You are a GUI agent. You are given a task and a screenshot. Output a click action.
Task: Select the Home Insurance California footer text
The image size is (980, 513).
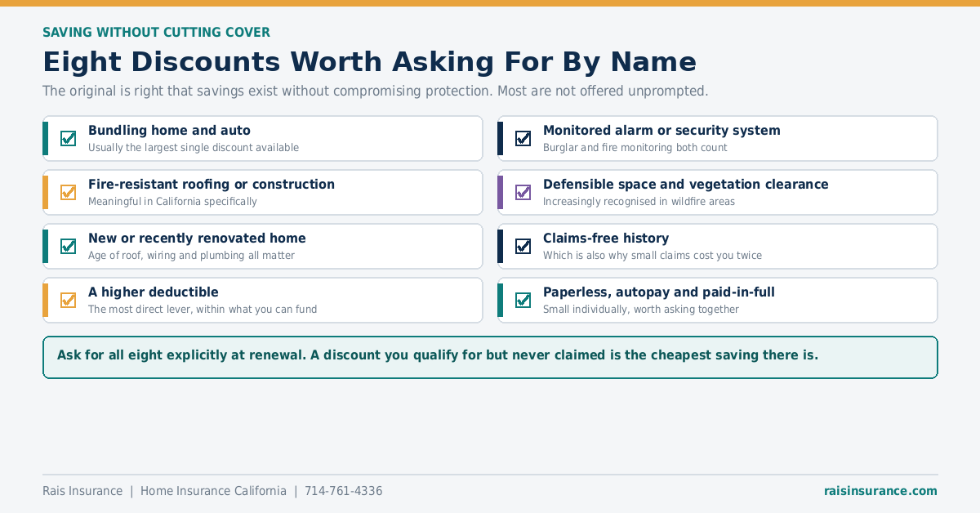[x=213, y=491]
